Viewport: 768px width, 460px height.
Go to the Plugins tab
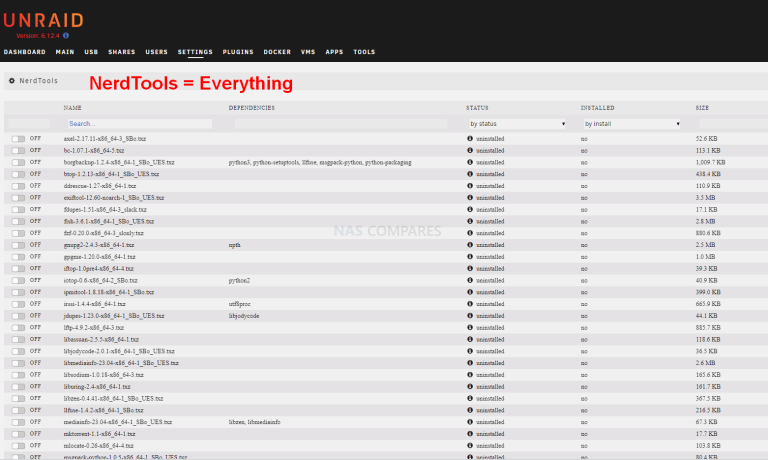pos(238,51)
